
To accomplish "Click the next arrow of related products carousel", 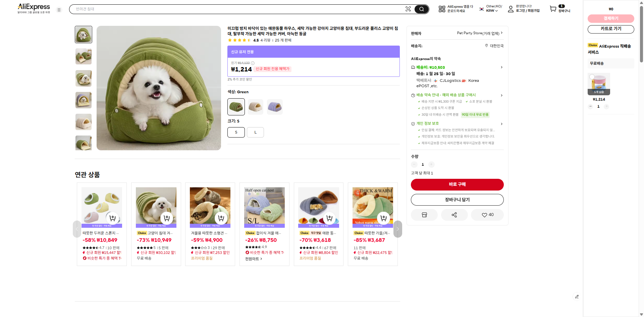I will (397, 229).
